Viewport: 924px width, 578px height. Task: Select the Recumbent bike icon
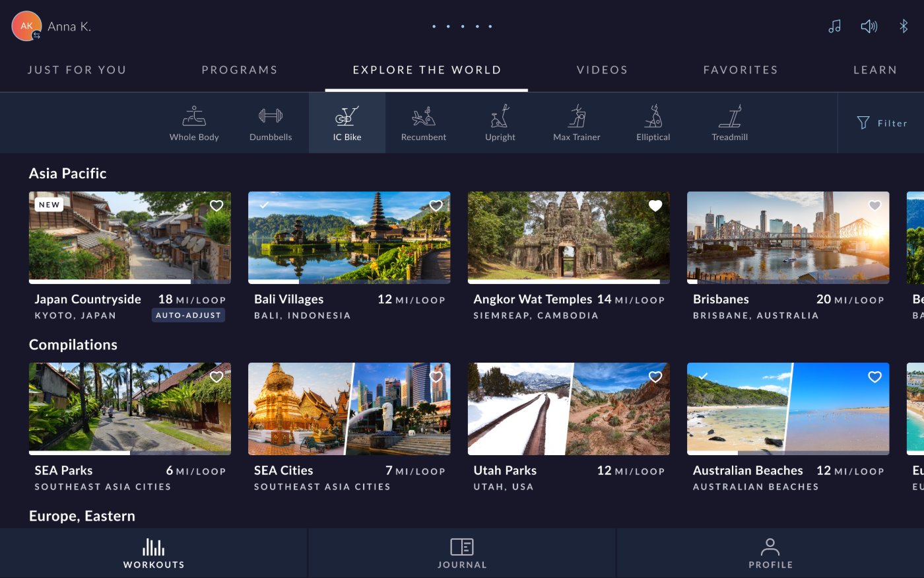pos(424,116)
